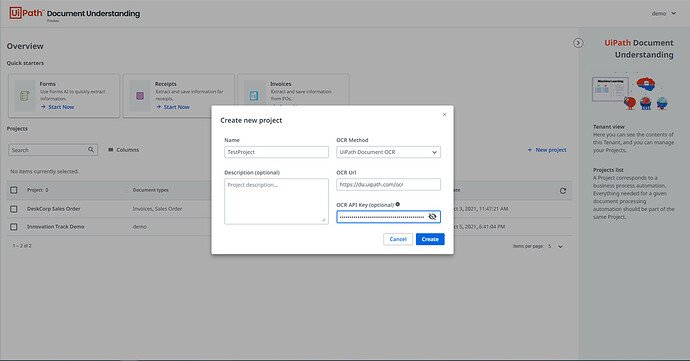
Task: Close the Create new project dialog
Action: point(444,114)
